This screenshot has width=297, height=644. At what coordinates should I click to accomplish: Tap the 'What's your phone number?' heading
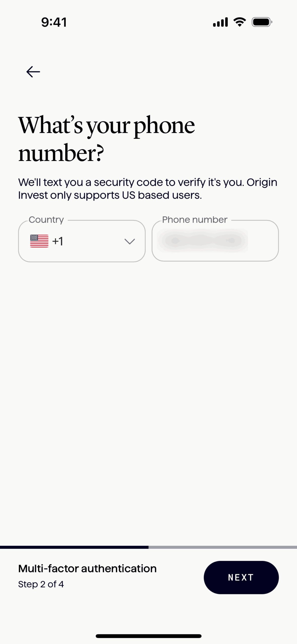(106, 139)
